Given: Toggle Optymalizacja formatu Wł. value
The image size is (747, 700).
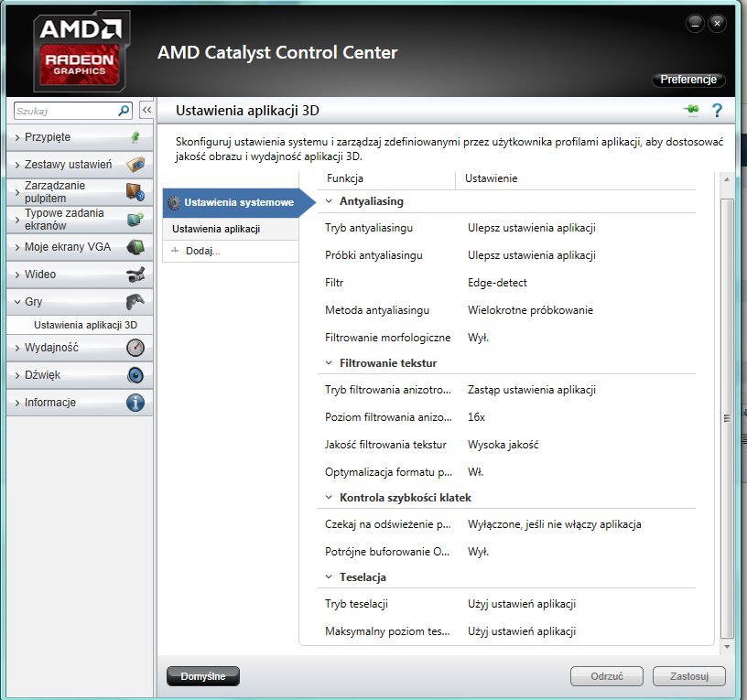Looking at the screenshot, I should pyautogui.click(x=475, y=472).
